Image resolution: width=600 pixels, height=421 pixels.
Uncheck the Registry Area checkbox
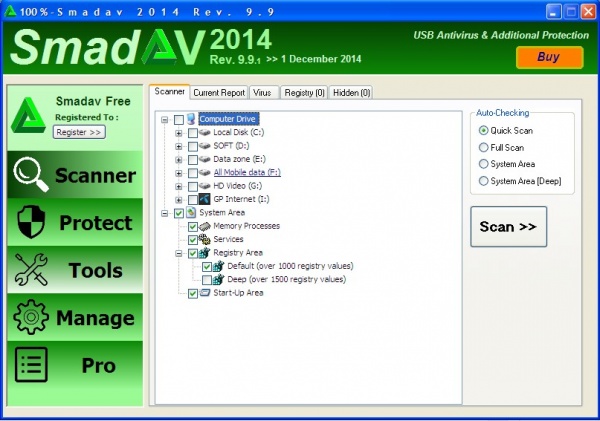point(193,253)
